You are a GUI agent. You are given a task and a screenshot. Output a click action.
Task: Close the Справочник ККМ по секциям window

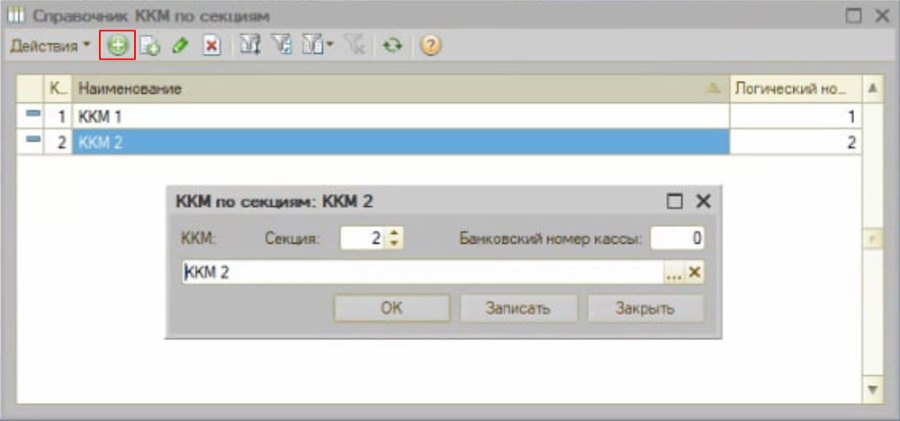click(882, 16)
